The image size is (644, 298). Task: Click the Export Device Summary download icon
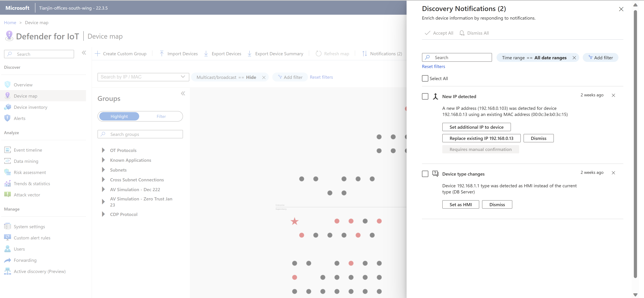(x=250, y=54)
